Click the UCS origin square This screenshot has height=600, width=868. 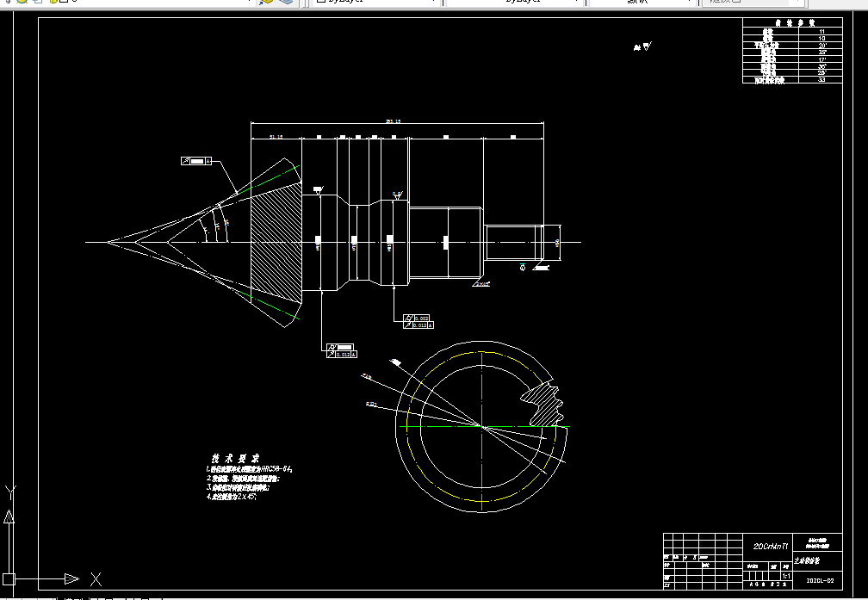[9, 579]
